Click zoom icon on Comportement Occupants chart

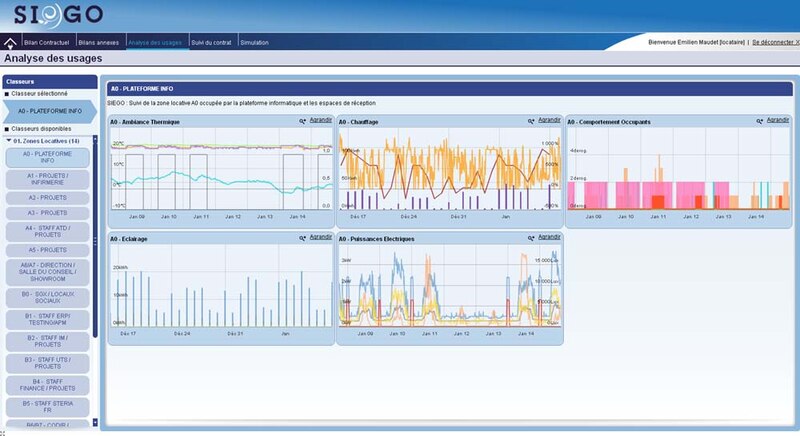coord(758,121)
